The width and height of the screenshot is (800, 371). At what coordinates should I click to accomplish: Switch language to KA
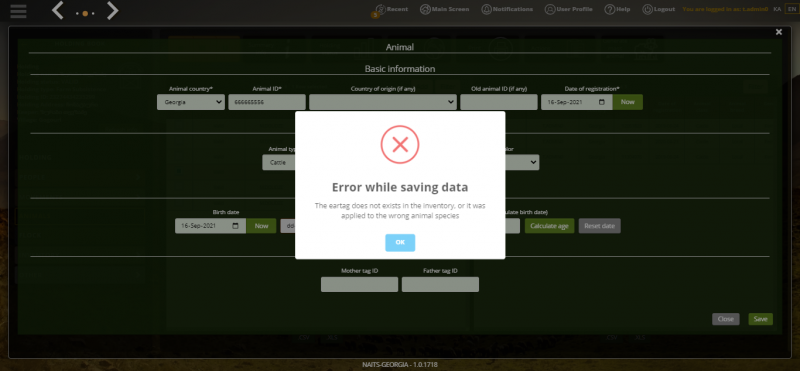point(777,9)
